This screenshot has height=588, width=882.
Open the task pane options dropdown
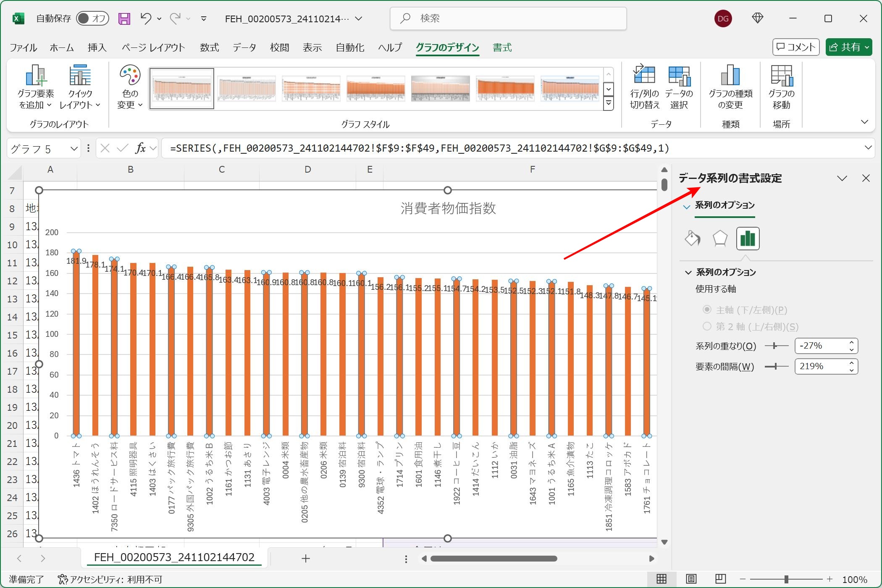point(842,178)
